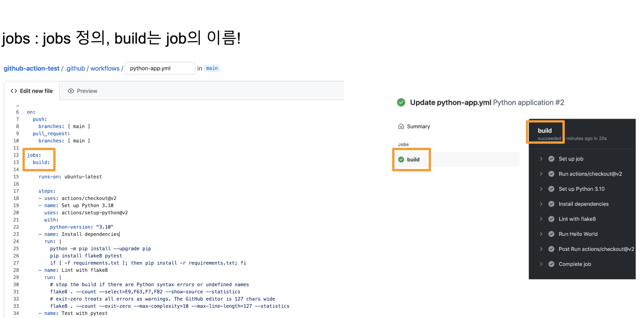Select the build job in the Jobs list
Viewport: 644px width, 318px height.
[413, 160]
